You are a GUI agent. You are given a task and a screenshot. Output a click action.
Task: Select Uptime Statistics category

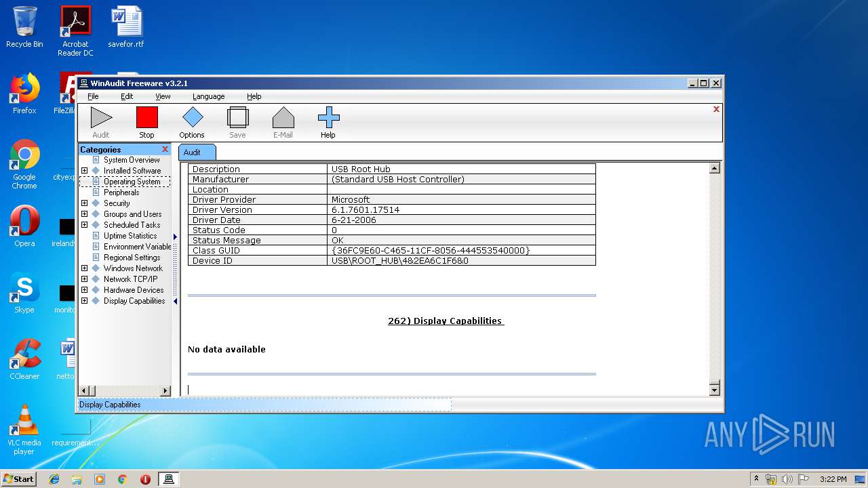click(130, 236)
